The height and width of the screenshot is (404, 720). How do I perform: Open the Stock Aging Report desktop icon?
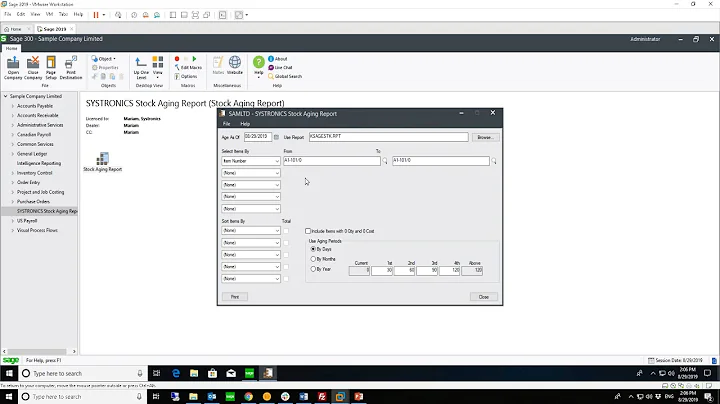coord(102,162)
